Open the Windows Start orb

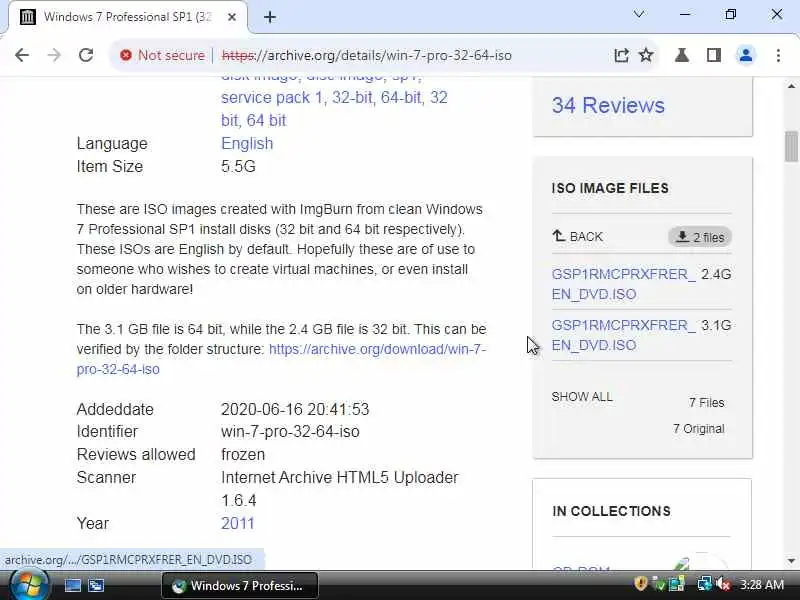coord(29,585)
